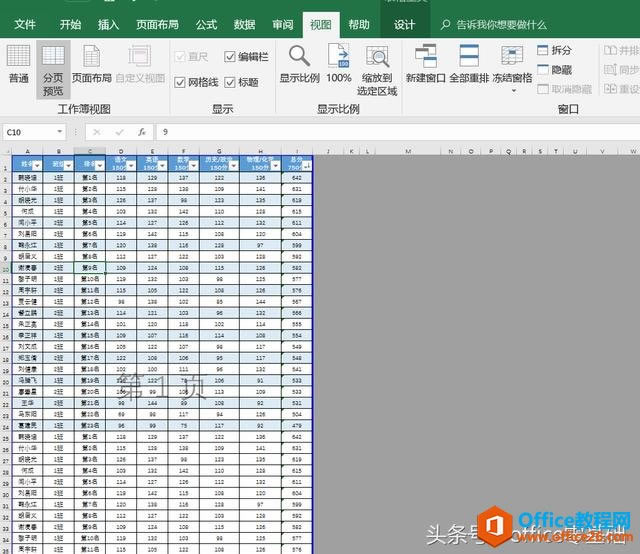The width and height of the screenshot is (640, 554).
Task: Click the formula bar confirm checkmark
Action: (x=120, y=132)
